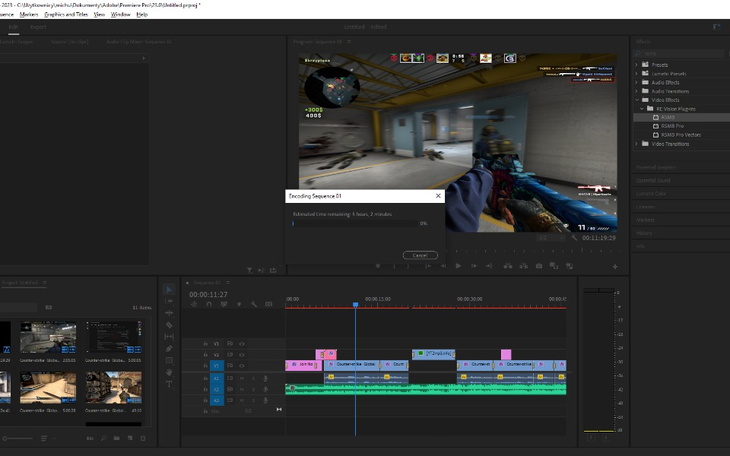The width and height of the screenshot is (730, 456).
Task: Mute audio track A1
Action: click(240, 377)
